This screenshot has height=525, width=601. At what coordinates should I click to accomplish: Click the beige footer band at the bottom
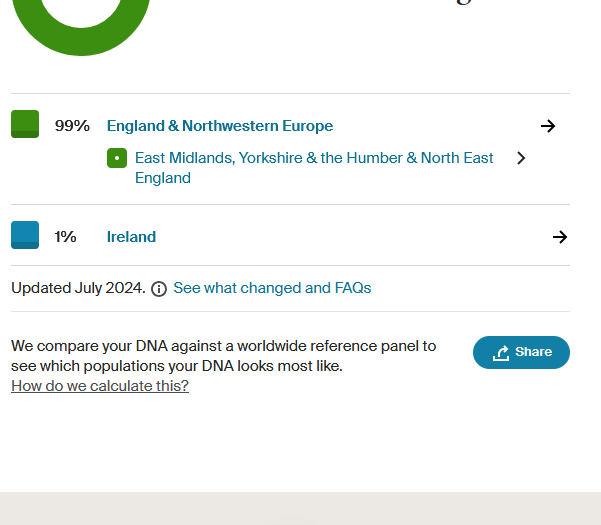(x=300, y=508)
